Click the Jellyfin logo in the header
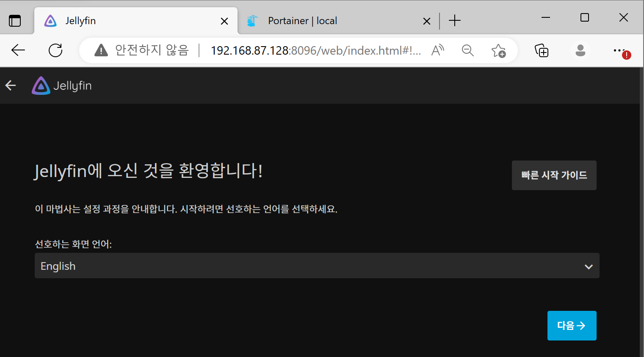644x357 pixels. (41, 85)
